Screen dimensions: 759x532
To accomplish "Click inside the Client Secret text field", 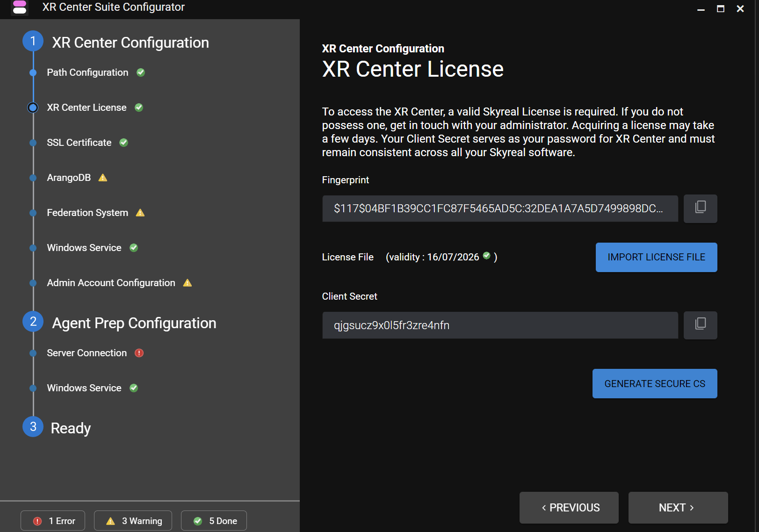I will pos(499,325).
